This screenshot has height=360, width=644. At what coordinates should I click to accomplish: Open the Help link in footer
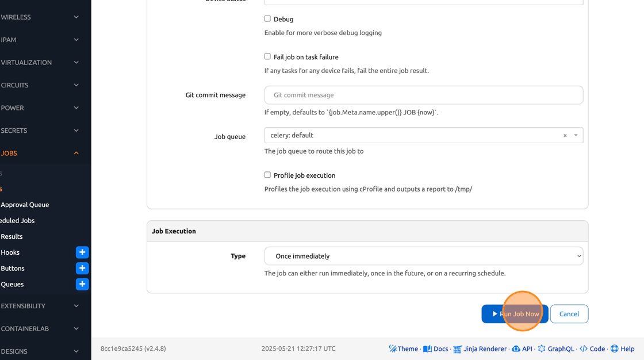623,348
